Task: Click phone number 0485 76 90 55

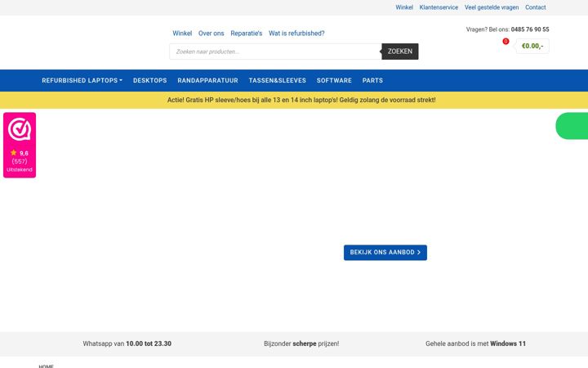Action: click(529, 29)
